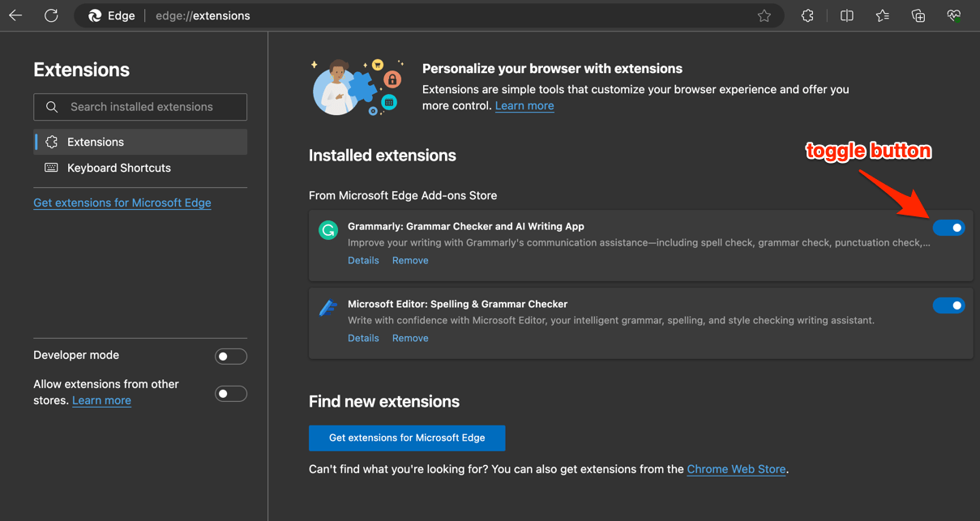Image resolution: width=980 pixels, height=521 pixels.
Task: Open the split screen icon
Action: click(846, 15)
